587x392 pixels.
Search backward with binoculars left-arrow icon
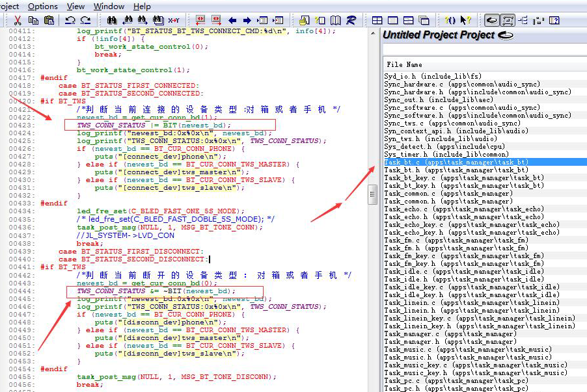pyautogui.click(x=128, y=20)
